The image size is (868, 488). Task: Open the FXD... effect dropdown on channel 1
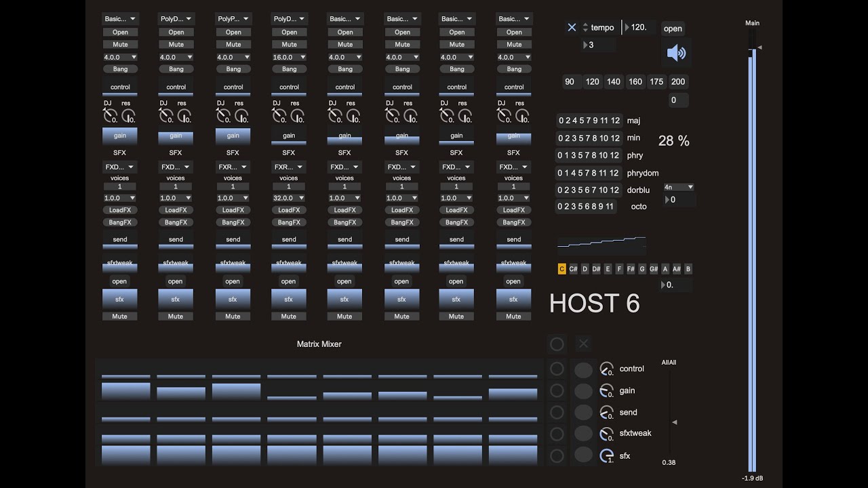pyautogui.click(x=120, y=167)
